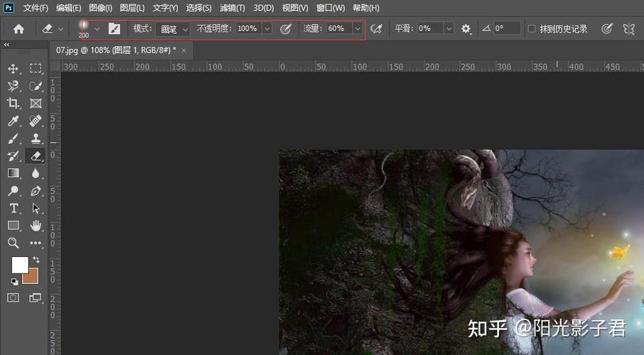This screenshot has height=355, width=644.
Task: Open the Smoothing slider dropdown arrow
Action: point(449,29)
